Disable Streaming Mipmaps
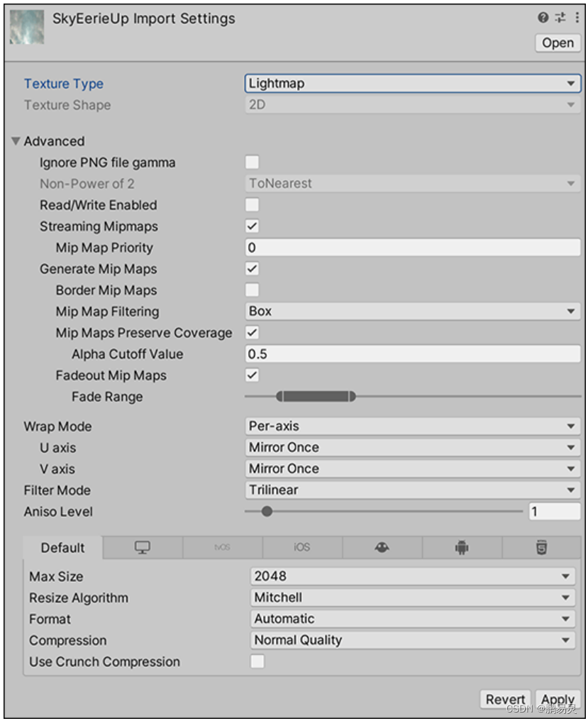Image resolution: width=588 pixels, height=721 pixels. coord(253,226)
